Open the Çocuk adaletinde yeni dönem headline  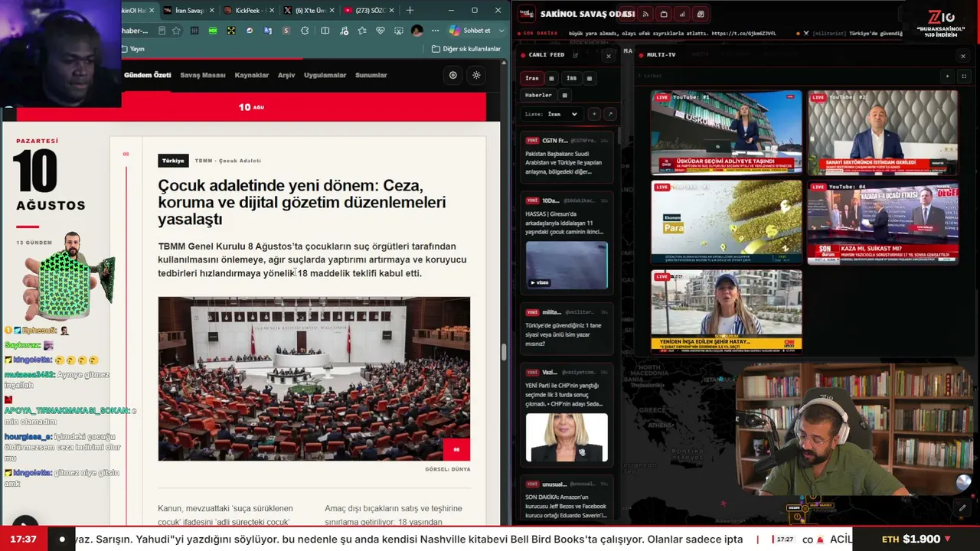tap(302, 202)
